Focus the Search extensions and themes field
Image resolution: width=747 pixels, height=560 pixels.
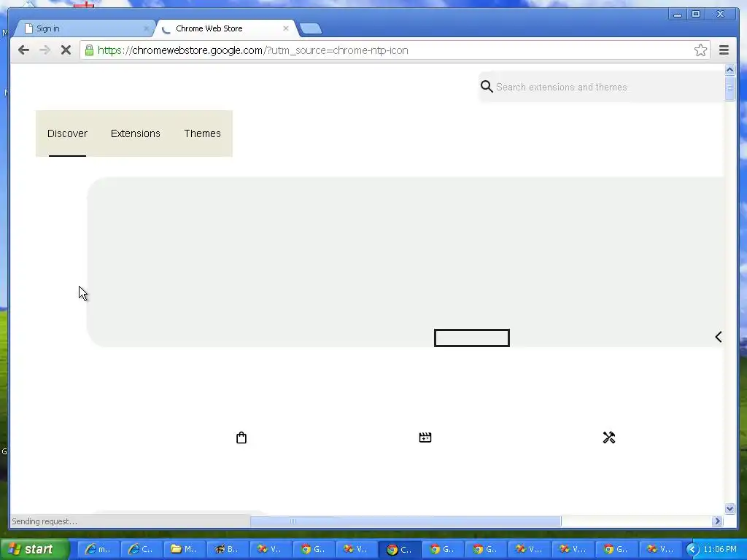[x=600, y=87]
